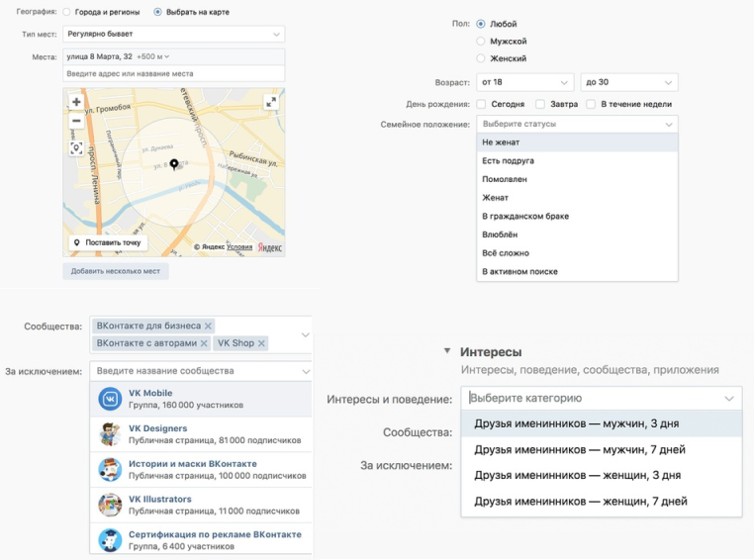Open the 'Выберите категорию' interests dropdown

(x=601, y=398)
